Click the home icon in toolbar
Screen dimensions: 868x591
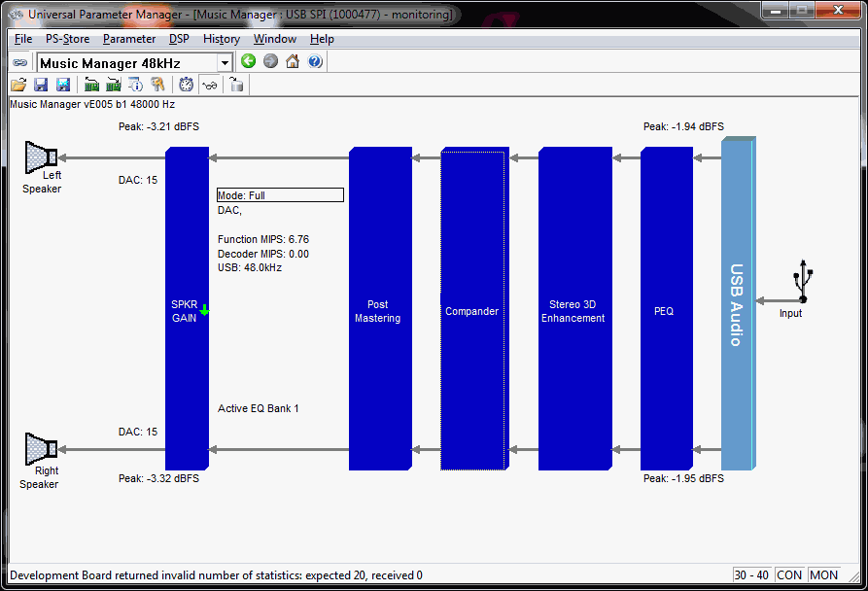[x=293, y=62]
